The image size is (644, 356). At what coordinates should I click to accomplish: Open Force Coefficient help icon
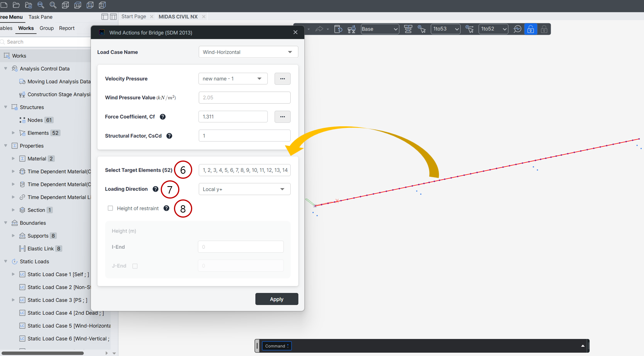coord(163,117)
